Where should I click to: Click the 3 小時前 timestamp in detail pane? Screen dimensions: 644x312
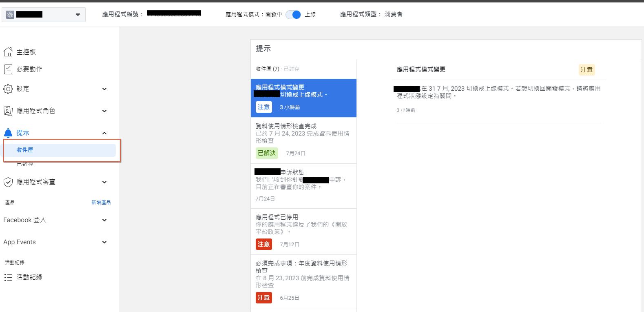(x=406, y=110)
